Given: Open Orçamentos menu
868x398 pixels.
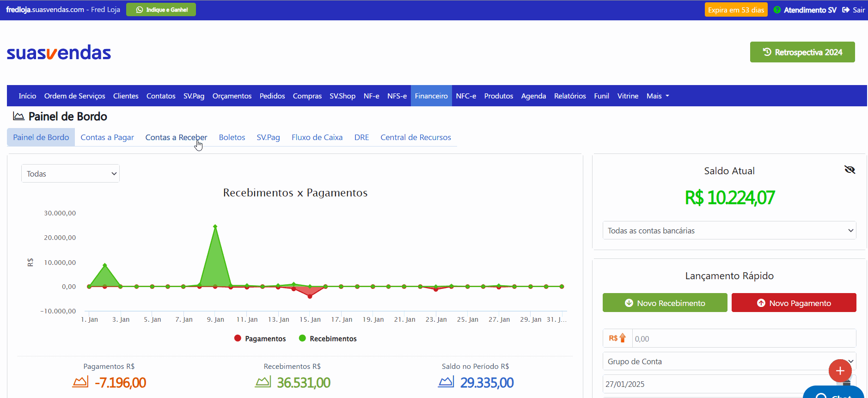Looking at the screenshot, I should pos(232,96).
